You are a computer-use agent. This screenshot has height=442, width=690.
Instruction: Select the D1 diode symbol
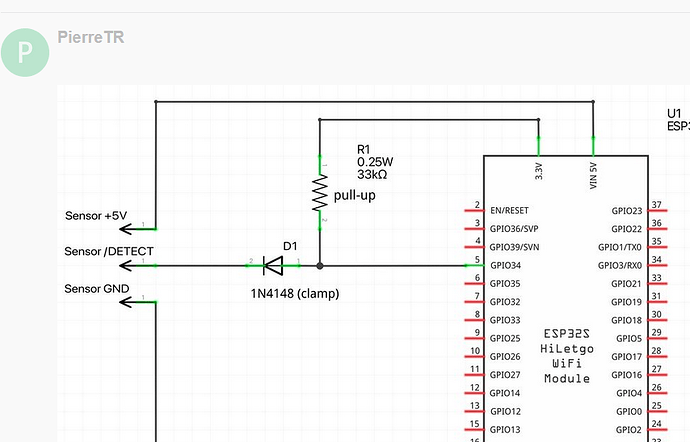pos(273,265)
